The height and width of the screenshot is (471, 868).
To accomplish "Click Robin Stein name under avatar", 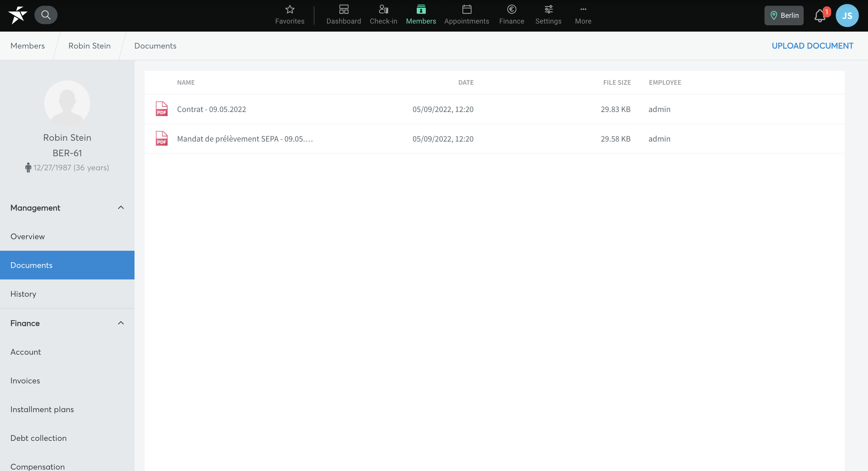I will tap(67, 138).
